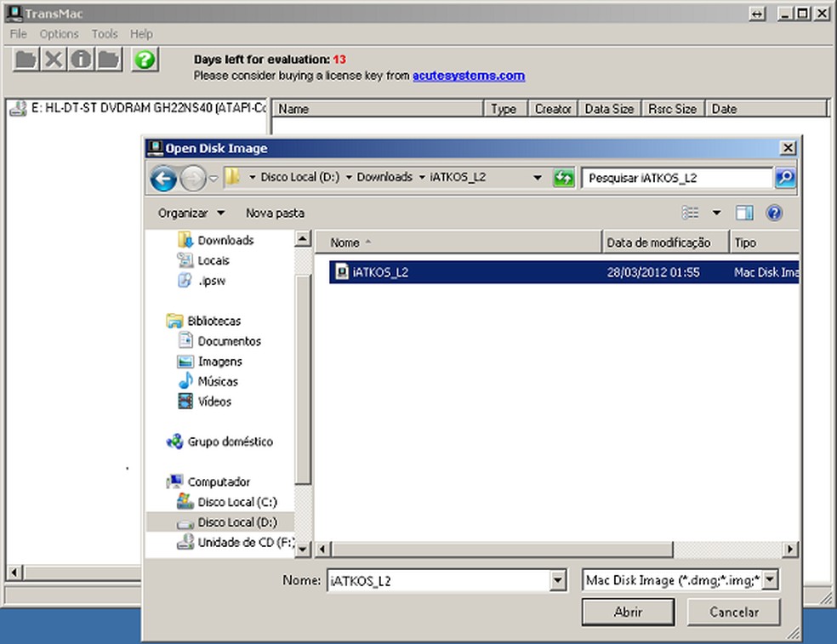Close the Open Disk Image dialog
Screen dimensions: 837x644
coord(788,148)
